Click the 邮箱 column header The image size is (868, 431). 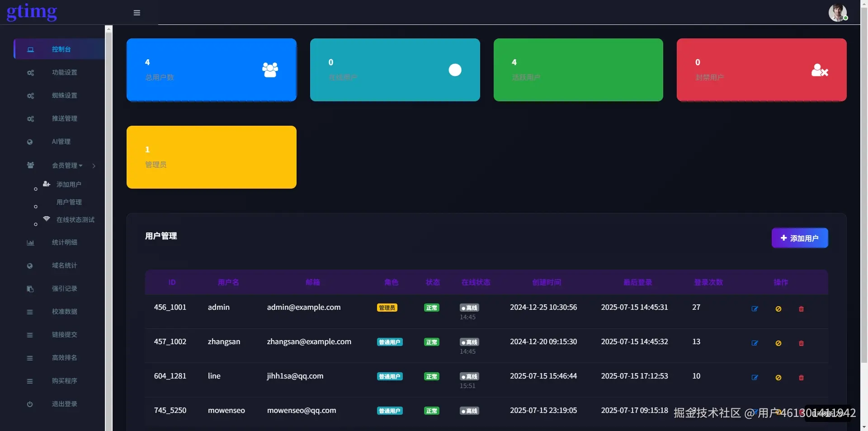tap(313, 282)
